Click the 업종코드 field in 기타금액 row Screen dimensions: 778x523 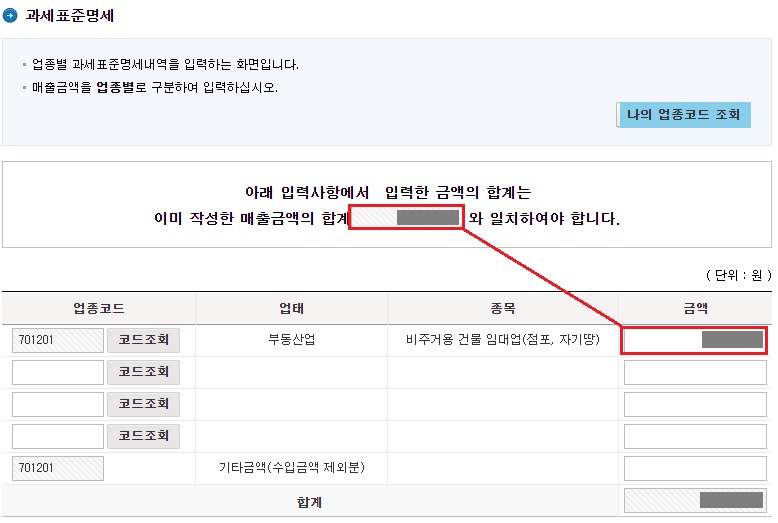58,468
